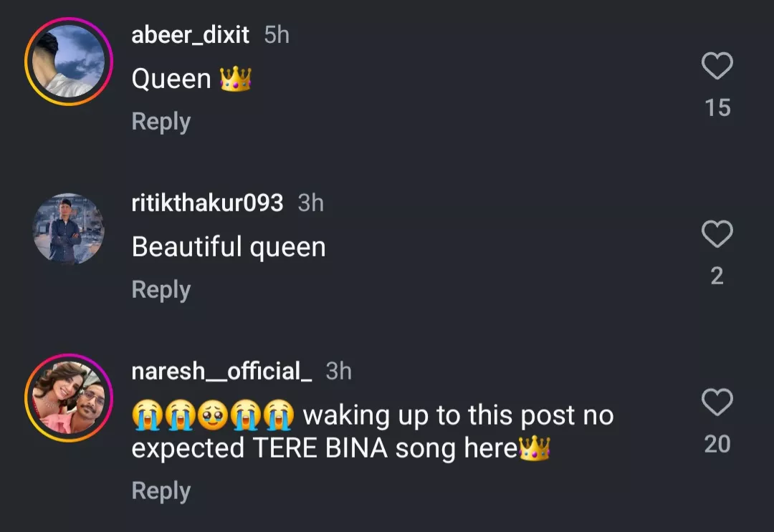Open naresh__official_'s profile picture
Screen dimensions: 774x532
pos(69,398)
